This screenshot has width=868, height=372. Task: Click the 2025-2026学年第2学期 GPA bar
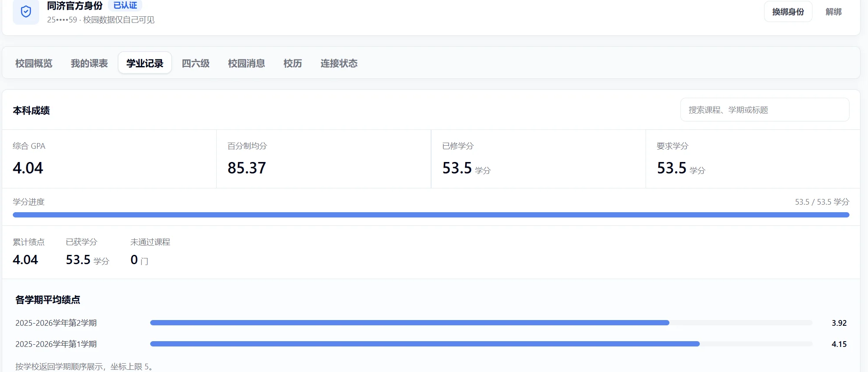[481, 323]
